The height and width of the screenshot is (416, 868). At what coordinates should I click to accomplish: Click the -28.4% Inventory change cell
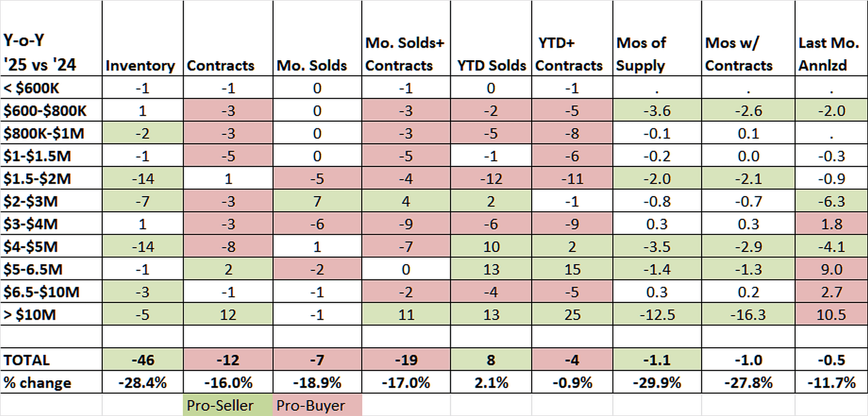(142, 383)
